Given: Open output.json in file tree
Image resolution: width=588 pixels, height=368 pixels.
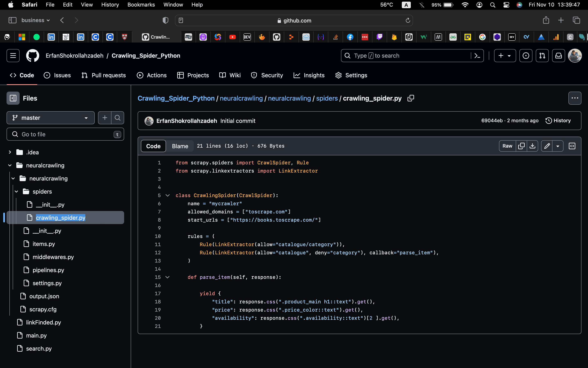Looking at the screenshot, I should [44, 296].
